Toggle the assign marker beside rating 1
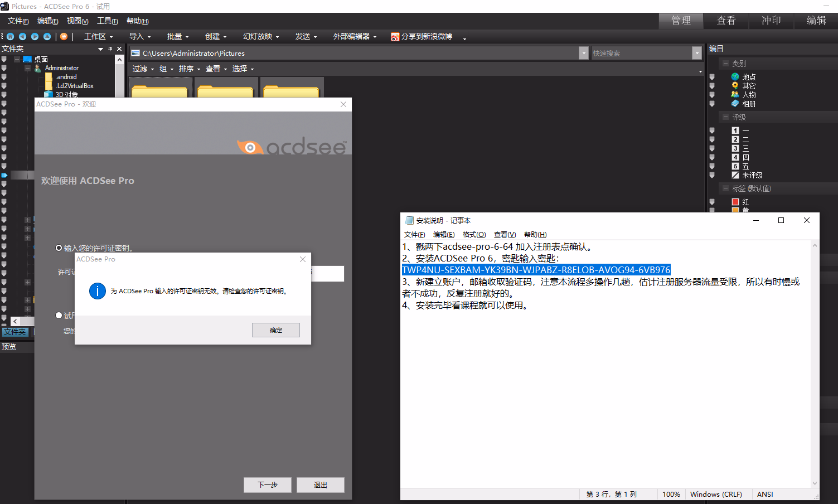The width and height of the screenshot is (838, 504). tap(712, 130)
